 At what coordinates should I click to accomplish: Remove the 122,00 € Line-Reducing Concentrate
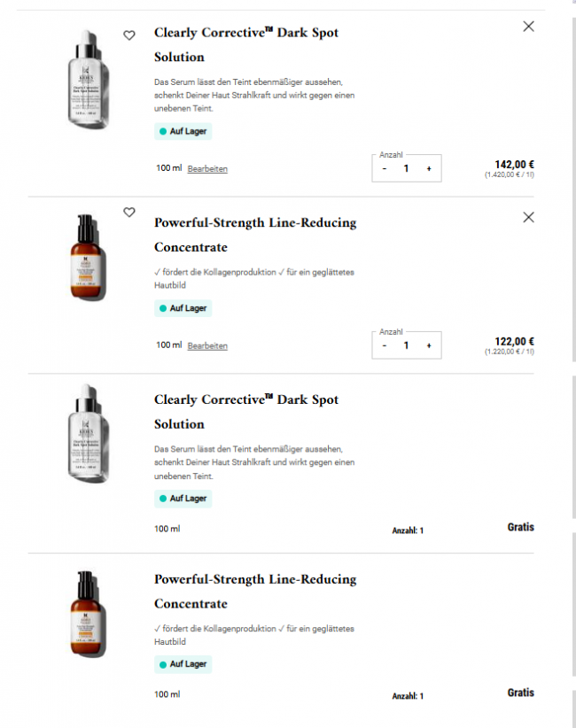coord(529,217)
